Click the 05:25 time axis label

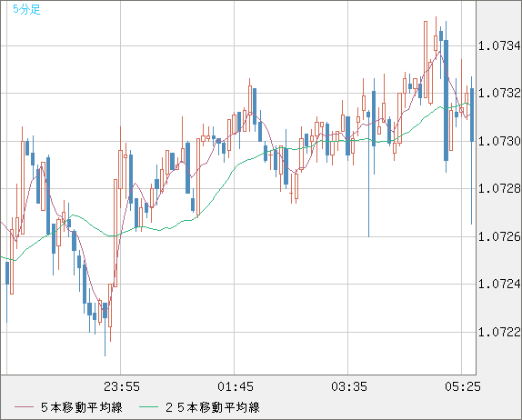463,386
